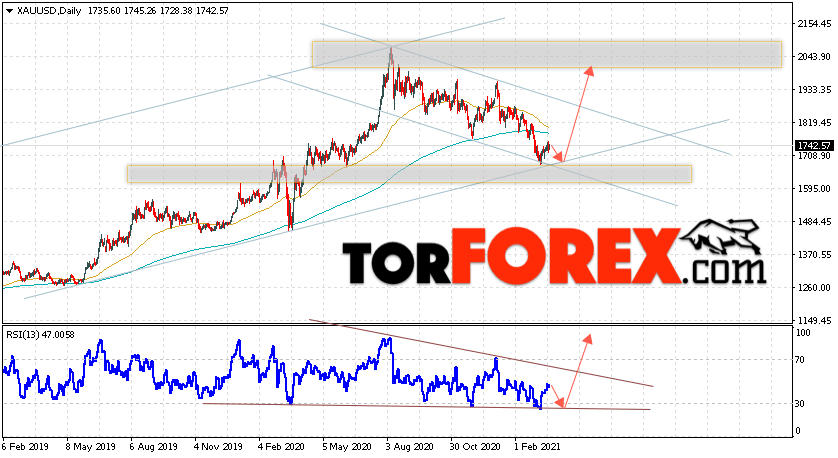Click the small red down arrow in RSI
838x458 pixels.
click(x=557, y=396)
